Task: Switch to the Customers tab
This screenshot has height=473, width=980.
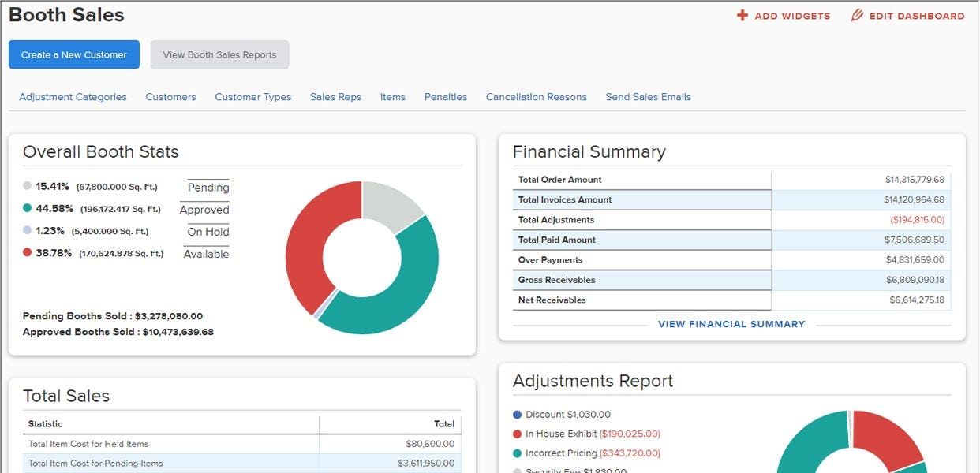Action: (170, 96)
